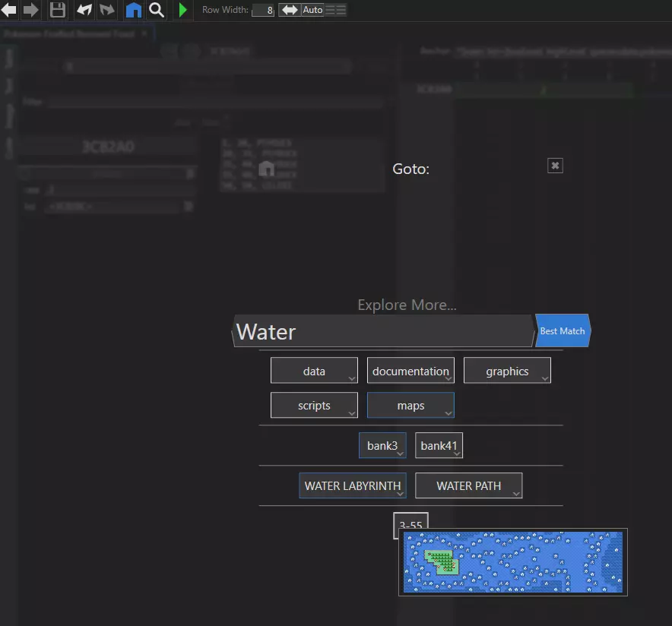Open the bank41 group
The image size is (672, 626).
pyautogui.click(x=439, y=445)
